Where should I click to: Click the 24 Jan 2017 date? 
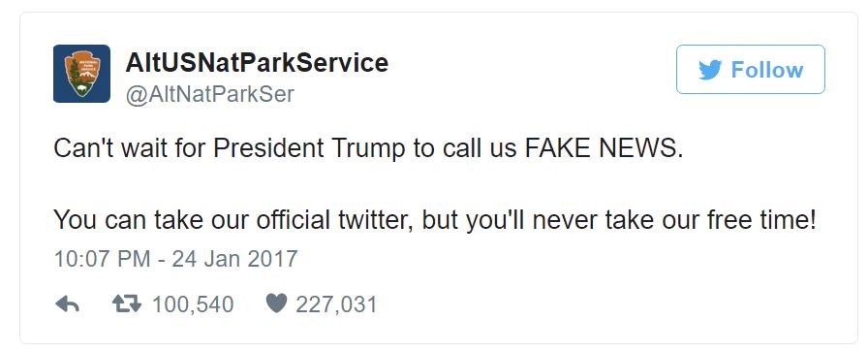[234, 259]
